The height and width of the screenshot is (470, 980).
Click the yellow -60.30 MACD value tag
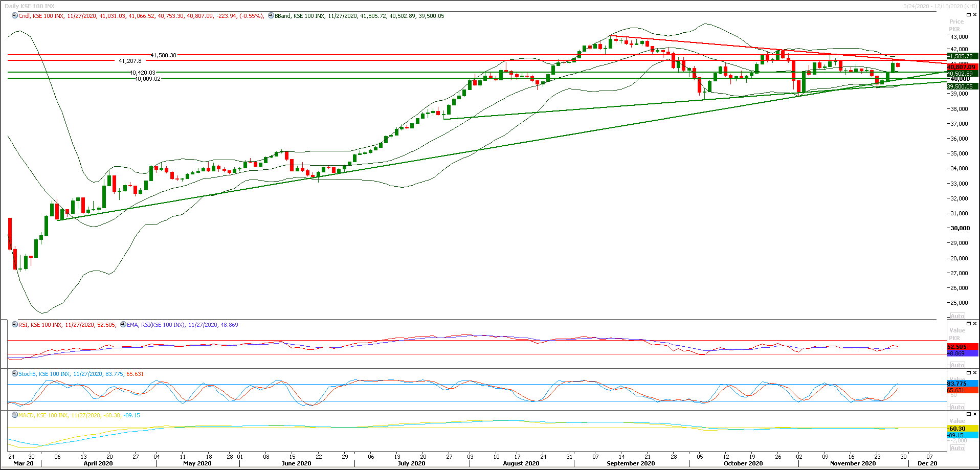(x=963, y=429)
